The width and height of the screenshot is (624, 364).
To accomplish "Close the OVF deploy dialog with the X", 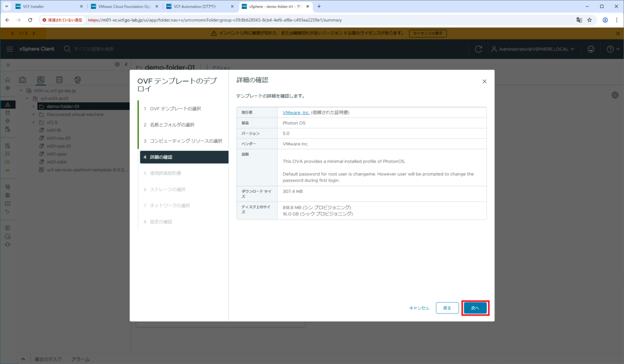I will click(x=484, y=82).
